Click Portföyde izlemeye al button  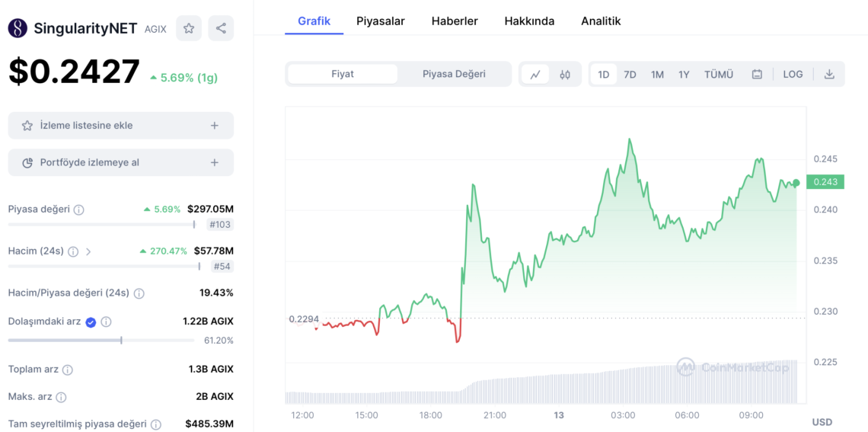(120, 163)
